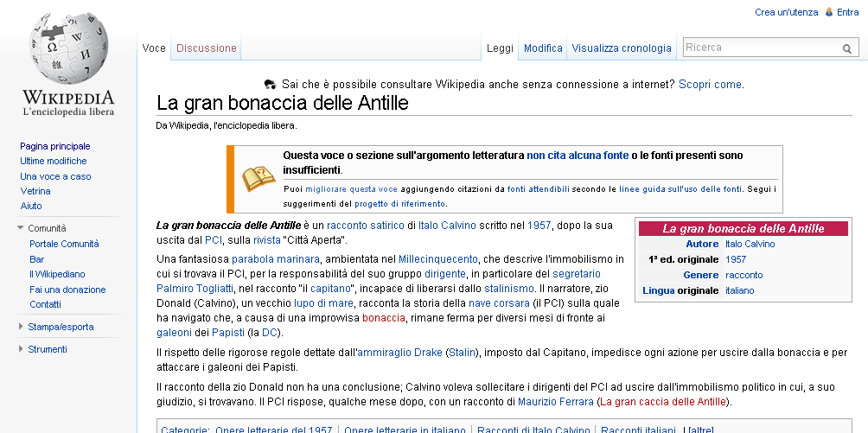Click Crea un'utenza link
The height and width of the screenshot is (433, 868).
(786, 12)
